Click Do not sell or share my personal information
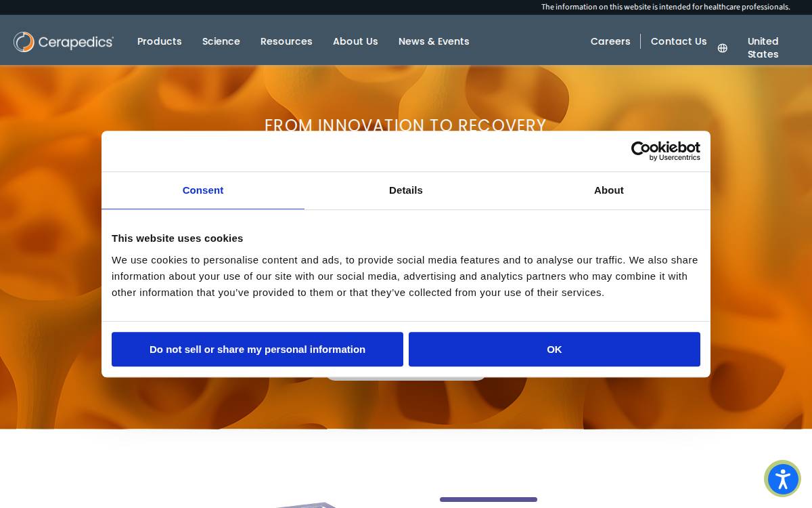Viewport: 812px width, 508px height. tap(257, 350)
